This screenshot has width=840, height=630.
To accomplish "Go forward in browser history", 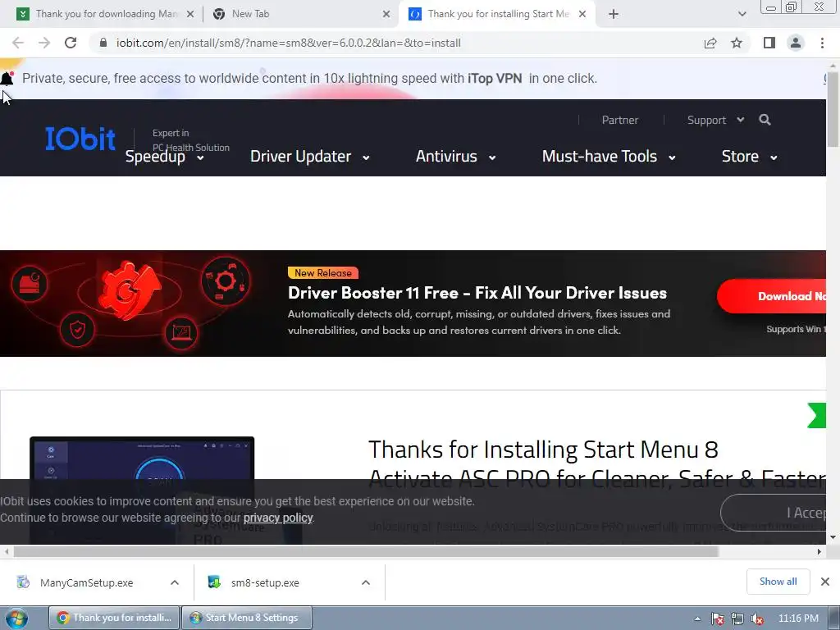I will pos(44,43).
